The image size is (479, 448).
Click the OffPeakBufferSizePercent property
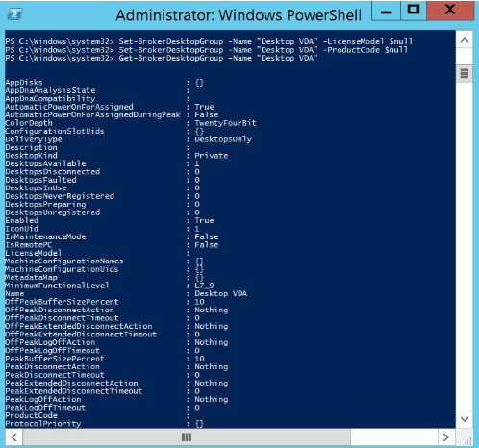tap(62, 302)
